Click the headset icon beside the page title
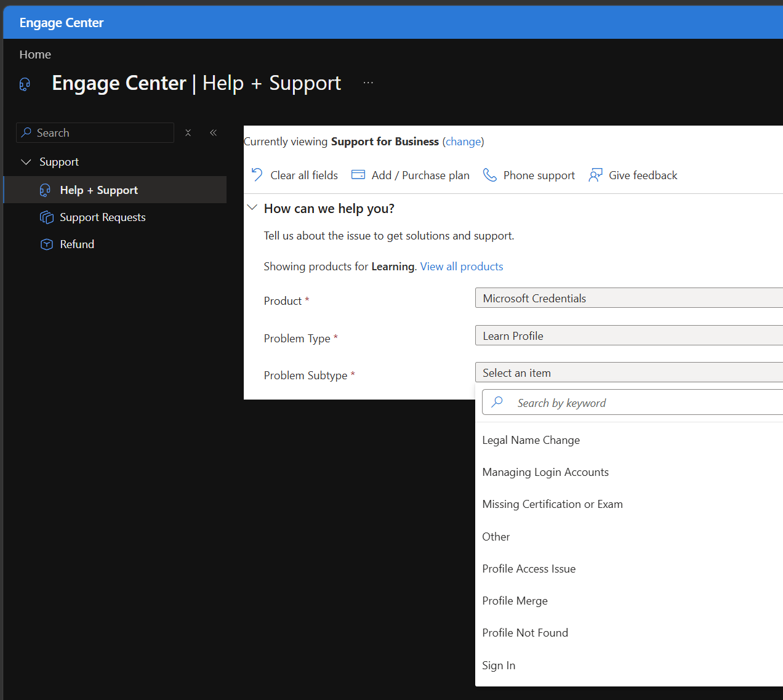Image resolution: width=783 pixels, height=700 pixels. coord(25,84)
